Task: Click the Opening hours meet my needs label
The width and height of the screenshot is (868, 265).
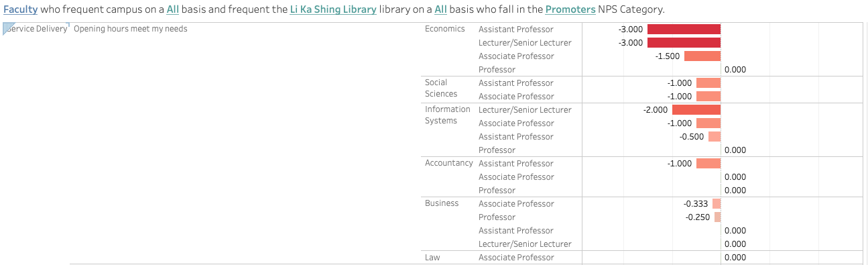Action: 131,29
